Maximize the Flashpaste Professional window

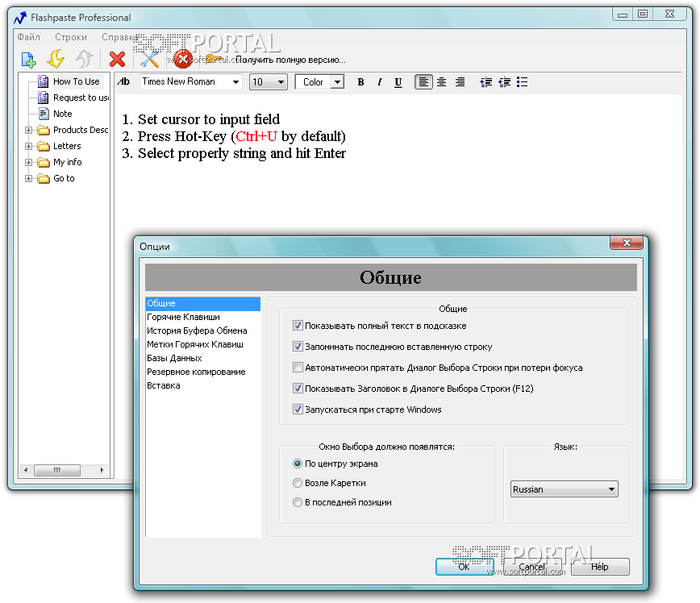click(643, 15)
